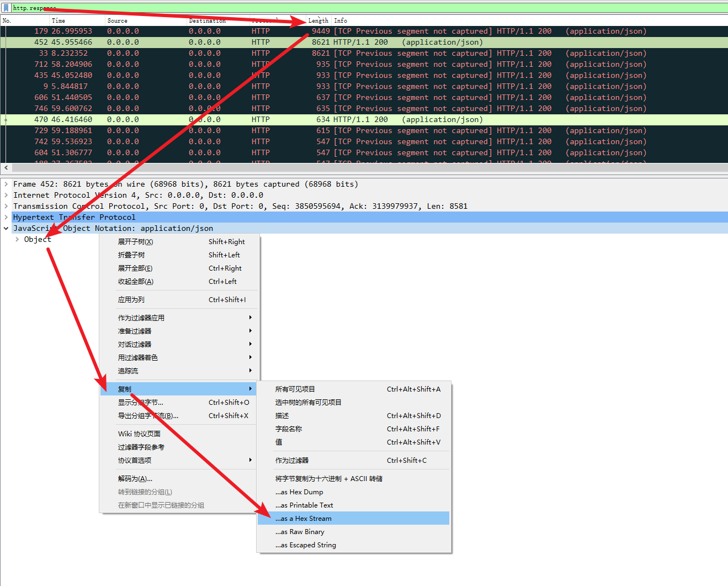Pick "...as Escaped String" in copy submenu
Image resolution: width=728 pixels, height=586 pixels.
tap(305, 545)
